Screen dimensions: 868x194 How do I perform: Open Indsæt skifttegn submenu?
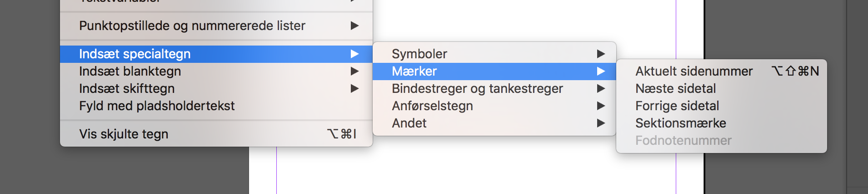pyautogui.click(x=127, y=89)
